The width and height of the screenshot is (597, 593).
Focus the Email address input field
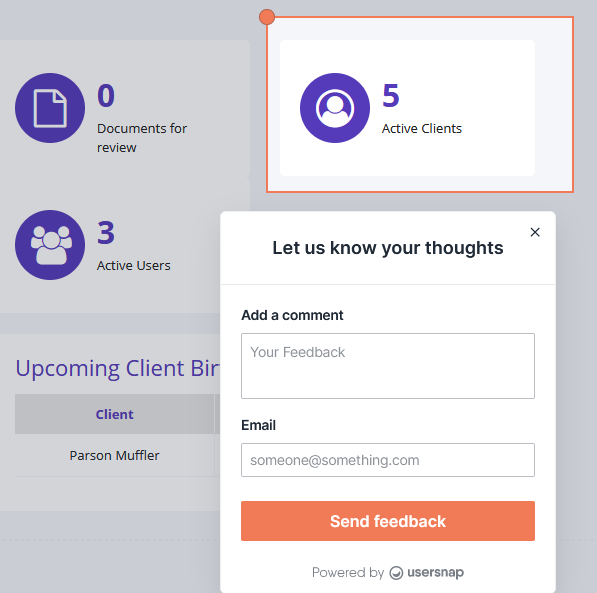tap(388, 460)
